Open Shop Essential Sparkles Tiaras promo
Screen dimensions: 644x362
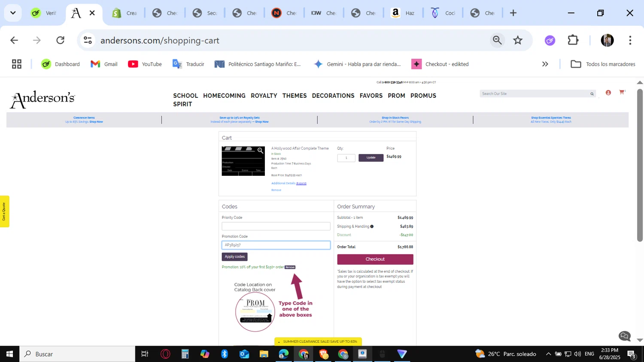click(551, 120)
